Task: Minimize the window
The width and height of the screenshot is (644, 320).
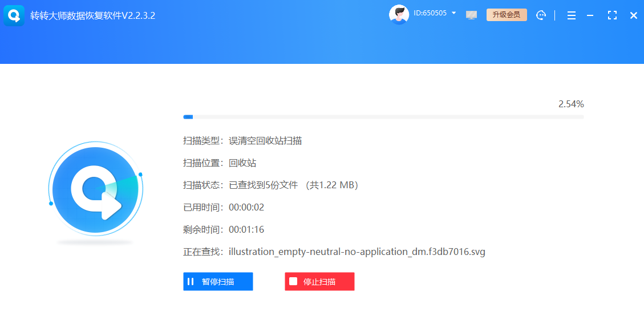Action: 590,15
